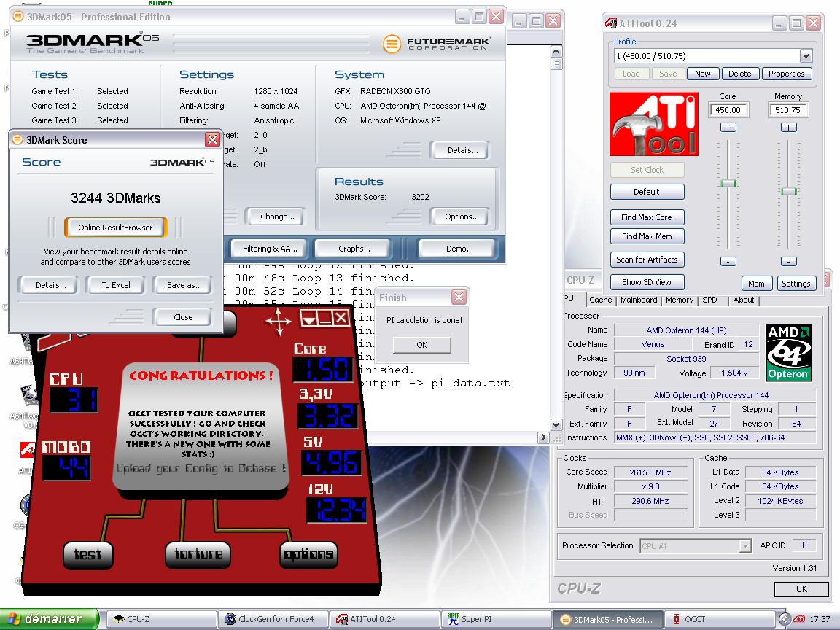The height and width of the screenshot is (630, 840).
Task: Delete the current ATITool profile
Action: click(740, 74)
